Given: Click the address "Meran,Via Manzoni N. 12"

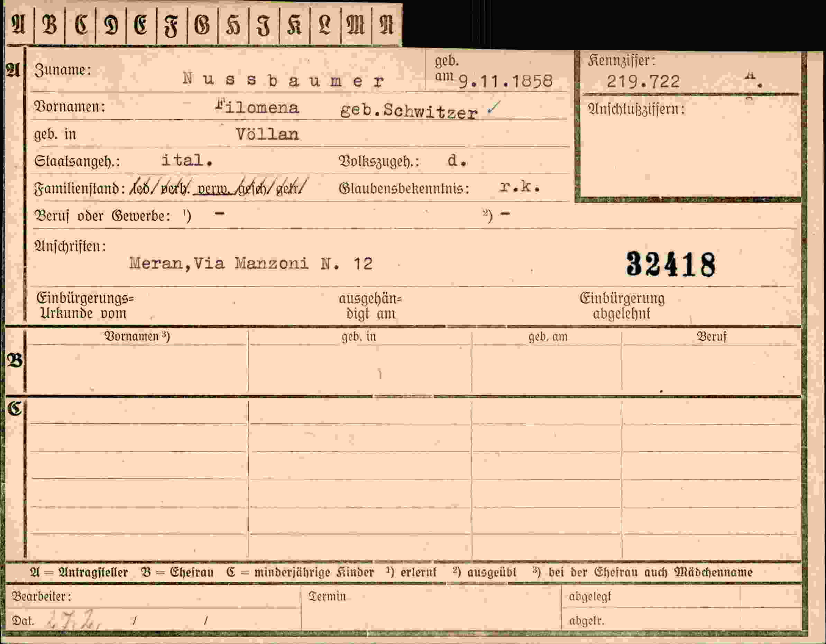Looking at the screenshot, I should (x=251, y=263).
